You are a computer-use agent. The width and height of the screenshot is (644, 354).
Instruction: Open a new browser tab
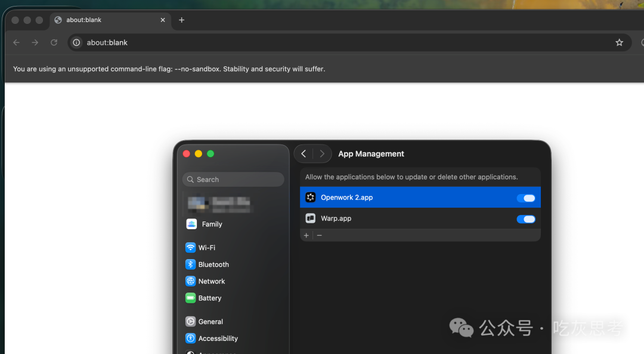(x=181, y=20)
